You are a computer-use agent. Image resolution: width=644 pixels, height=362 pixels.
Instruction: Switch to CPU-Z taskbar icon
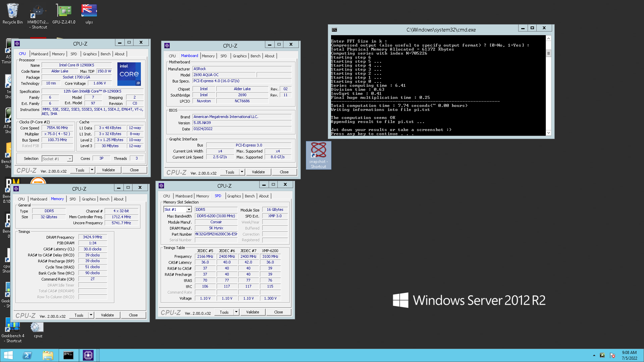click(x=88, y=355)
